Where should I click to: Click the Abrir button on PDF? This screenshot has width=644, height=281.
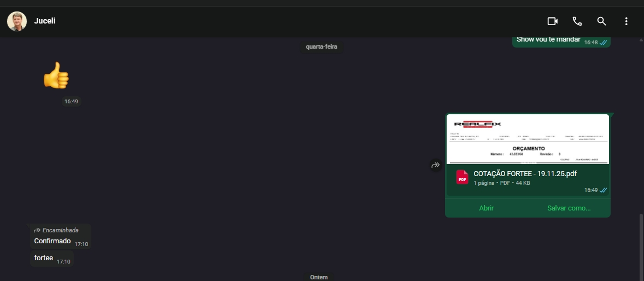click(486, 208)
